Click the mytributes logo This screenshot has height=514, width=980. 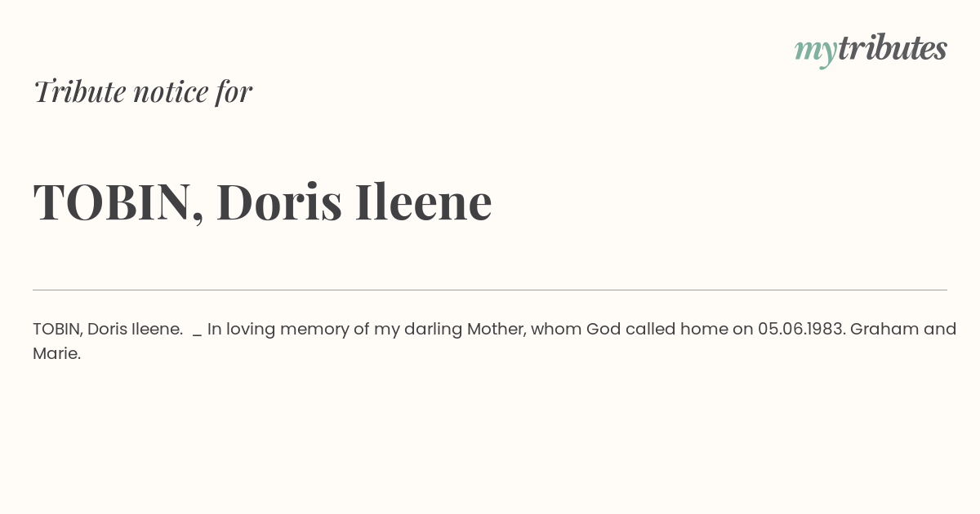871,50
